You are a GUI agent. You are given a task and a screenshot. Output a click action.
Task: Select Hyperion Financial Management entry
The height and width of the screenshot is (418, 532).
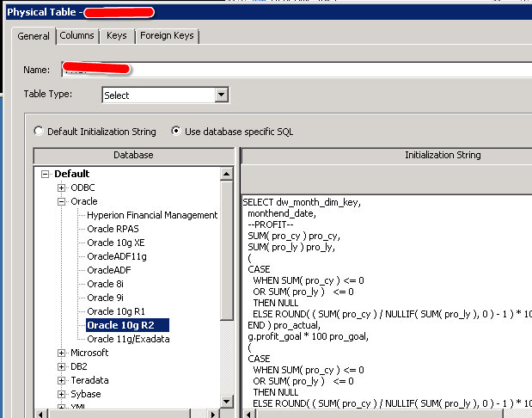(x=152, y=215)
